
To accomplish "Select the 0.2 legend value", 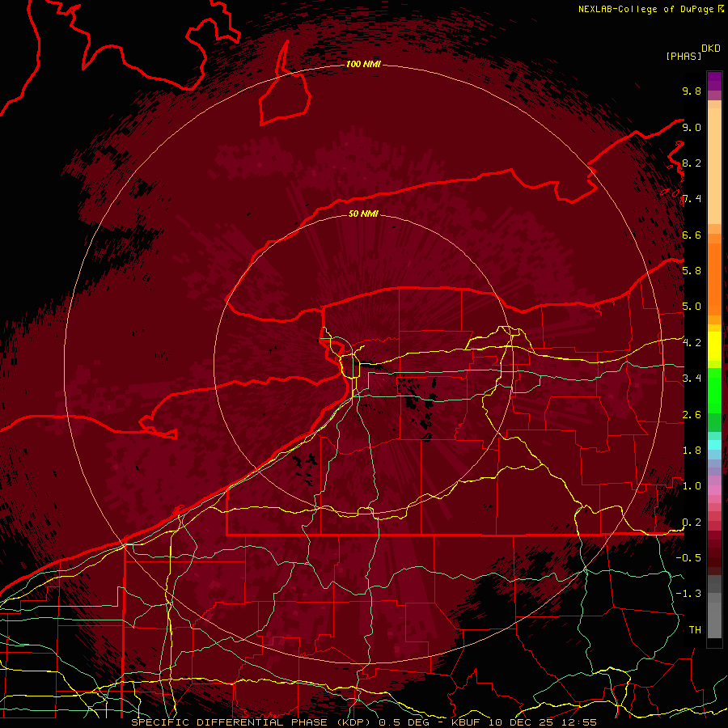I will [692, 523].
